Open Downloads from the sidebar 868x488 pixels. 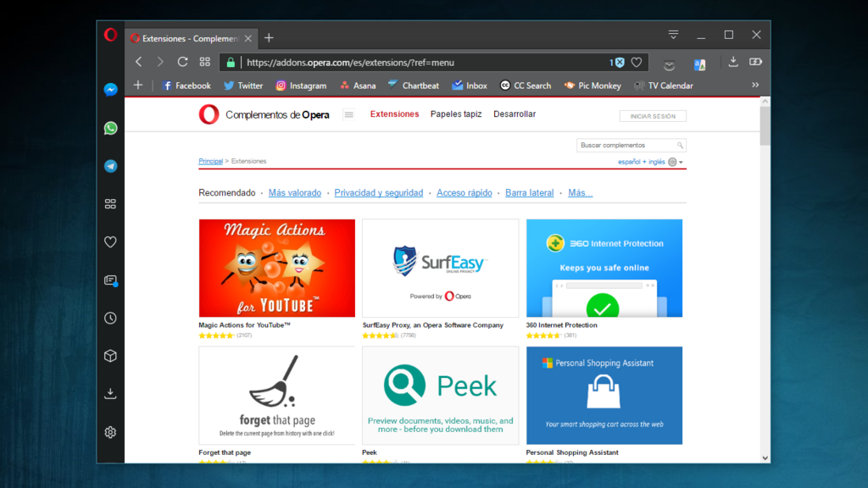[x=109, y=392]
